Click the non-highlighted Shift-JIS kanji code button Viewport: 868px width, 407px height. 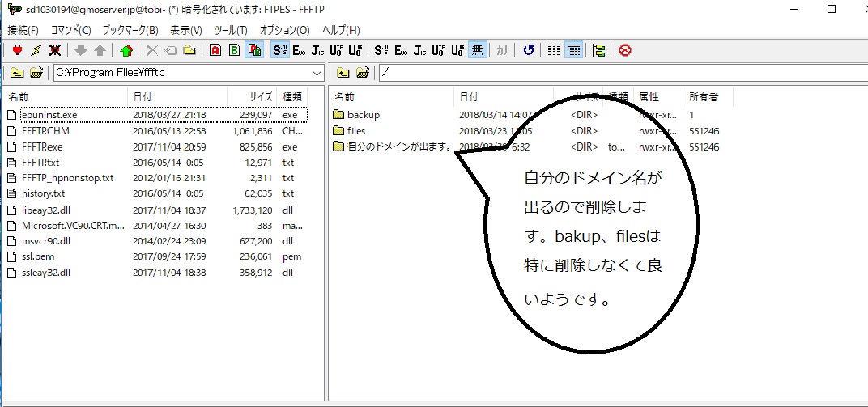381,50
